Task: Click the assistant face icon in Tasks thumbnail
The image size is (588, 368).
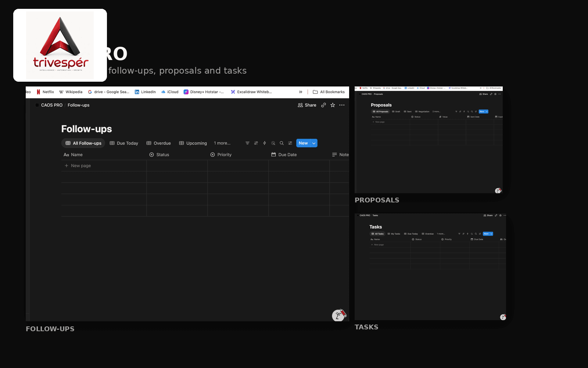Action: tap(503, 317)
